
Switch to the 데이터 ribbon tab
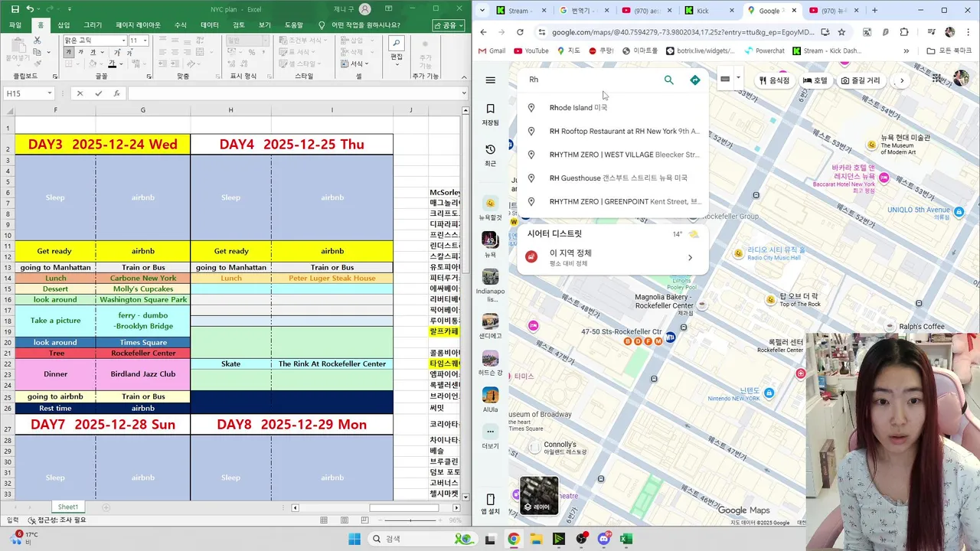210,25
